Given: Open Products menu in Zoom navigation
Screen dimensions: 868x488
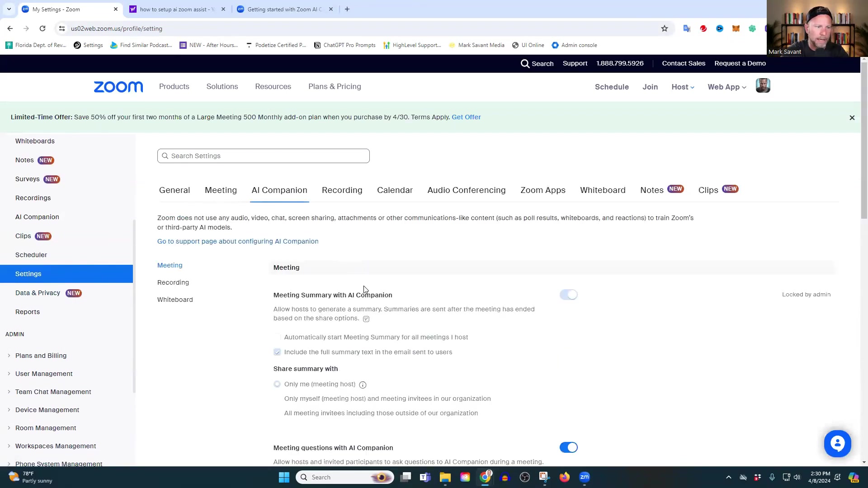Looking at the screenshot, I should [174, 87].
